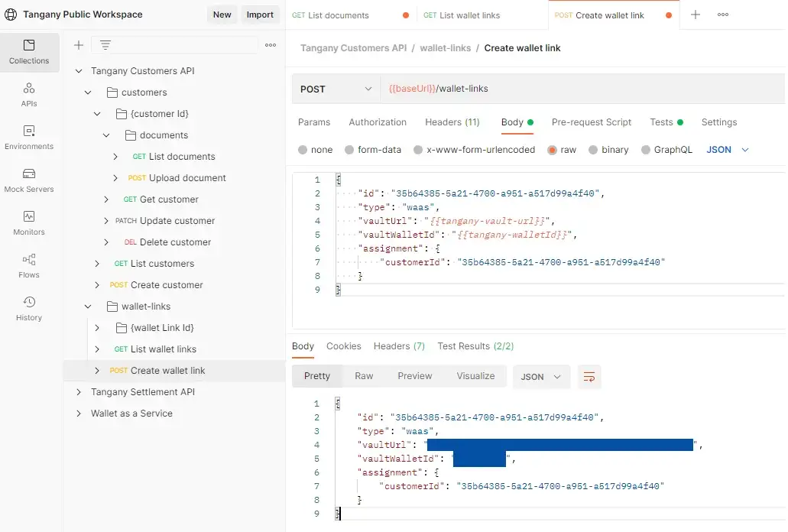The height and width of the screenshot is (532, 788).
Task: Toggle line wrap in response viewer
Action: (x=589, y=377)
